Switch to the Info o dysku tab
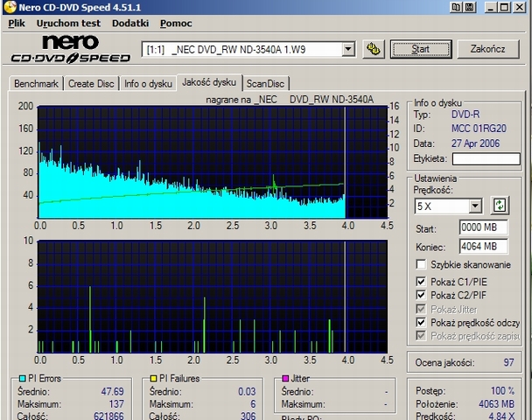Screen dimensions: 532x420 148,83
